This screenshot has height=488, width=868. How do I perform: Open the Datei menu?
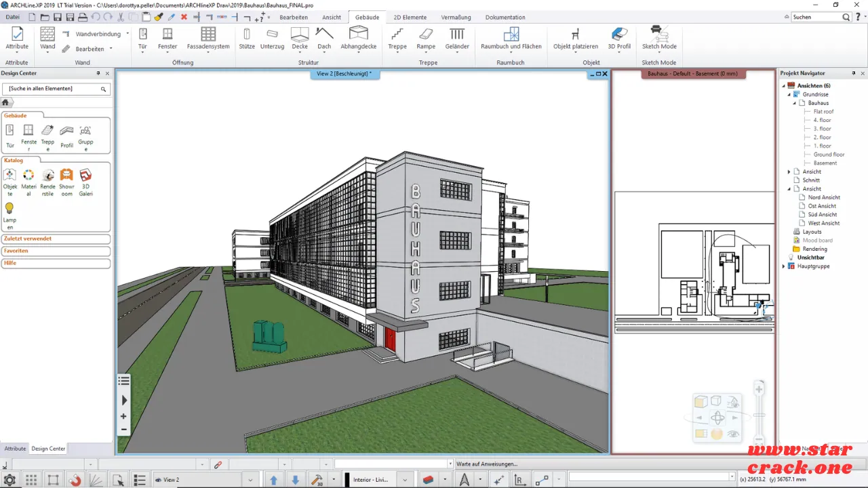pos(12,17)
